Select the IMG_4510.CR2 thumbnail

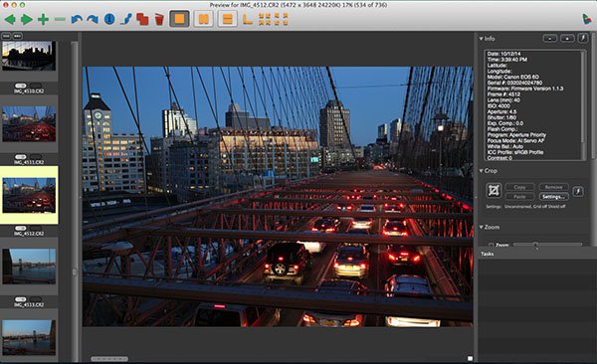(x=29, y=56)
